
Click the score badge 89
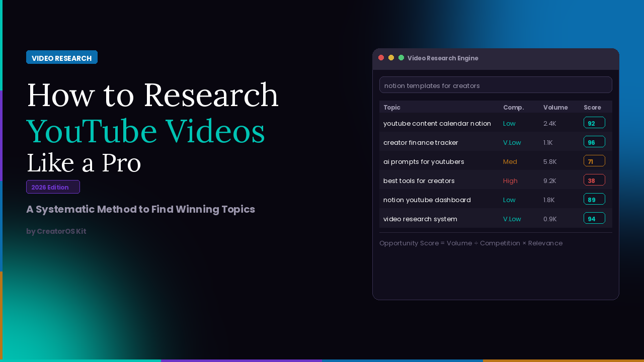(x=594, y=199)
